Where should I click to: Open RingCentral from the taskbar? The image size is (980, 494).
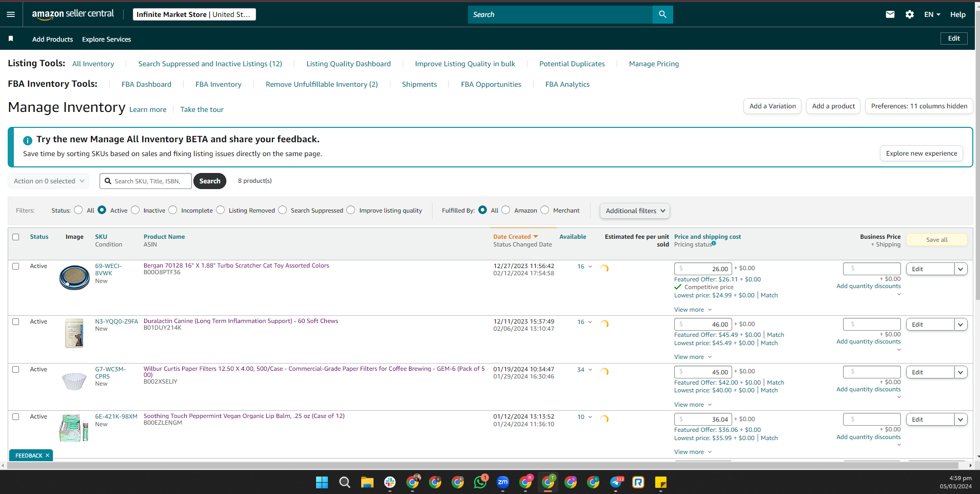pyautogui.click(x=638, y=482)
